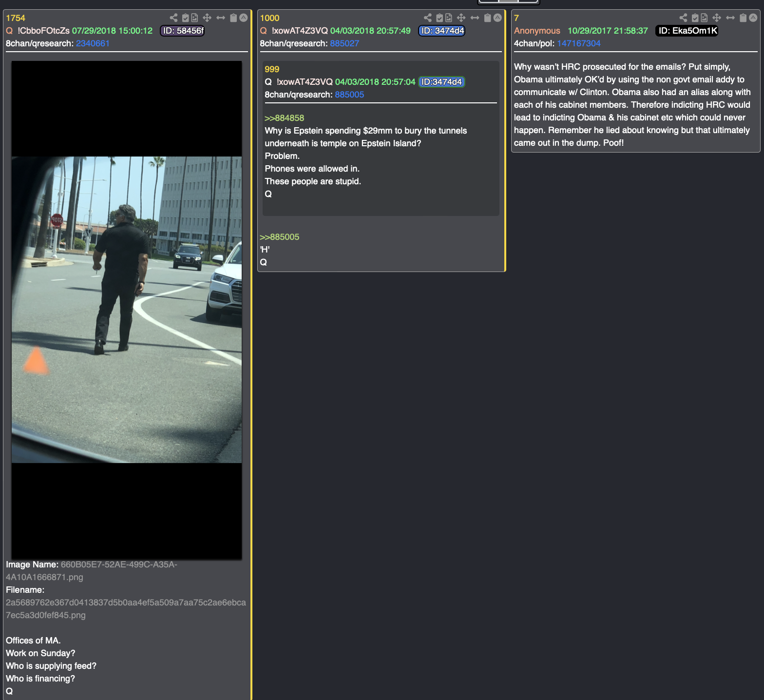Click the line 'Offices of MA.'
This screenshot has width=764, height=700.
tap(33, 641)
